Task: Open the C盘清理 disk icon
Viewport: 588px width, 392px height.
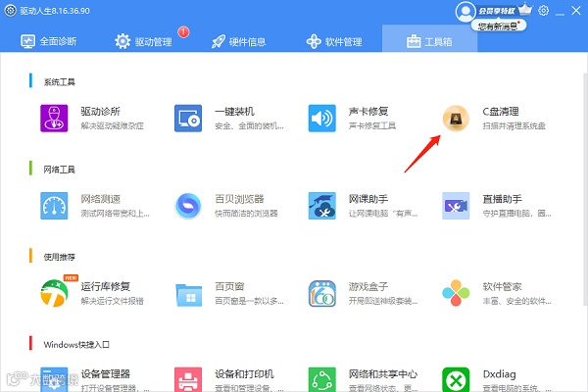Action: [x=456, y=119]
